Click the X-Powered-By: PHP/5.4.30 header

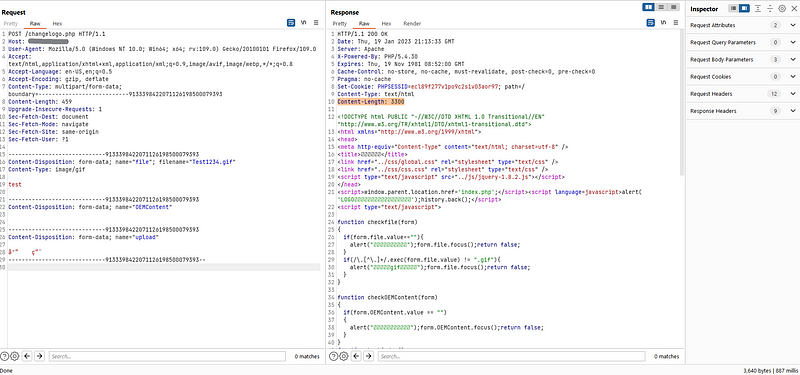(x=378, y=56)
